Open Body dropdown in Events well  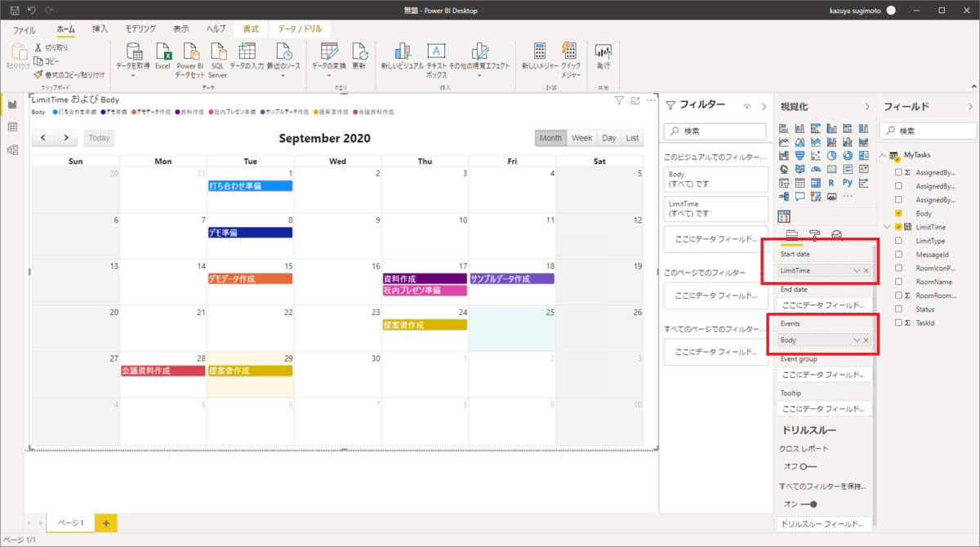(x=856, y=340)
